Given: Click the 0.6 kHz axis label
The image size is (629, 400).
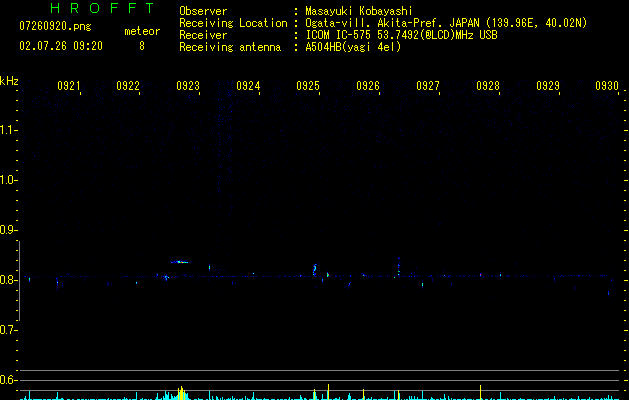Looking at the screenshot, I should click(8, 380).
